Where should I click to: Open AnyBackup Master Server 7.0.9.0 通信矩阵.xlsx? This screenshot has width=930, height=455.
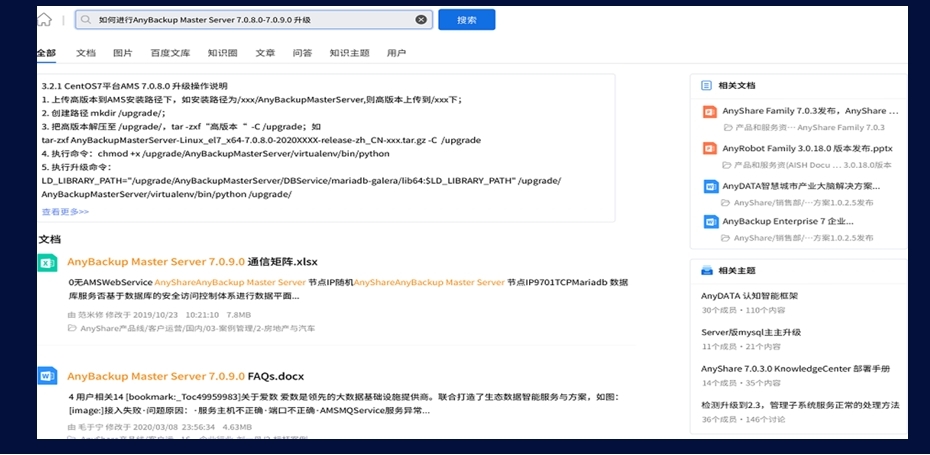coord(192,262)
